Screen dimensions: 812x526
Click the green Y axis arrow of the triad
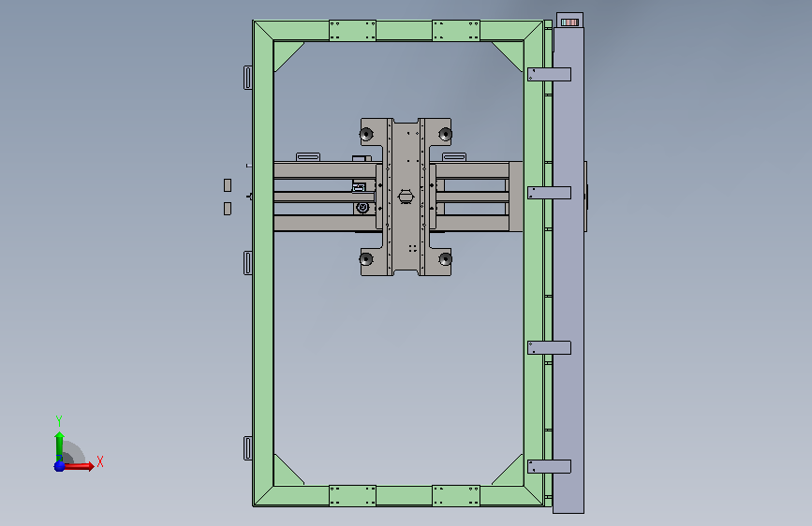[x=59, y=446]
